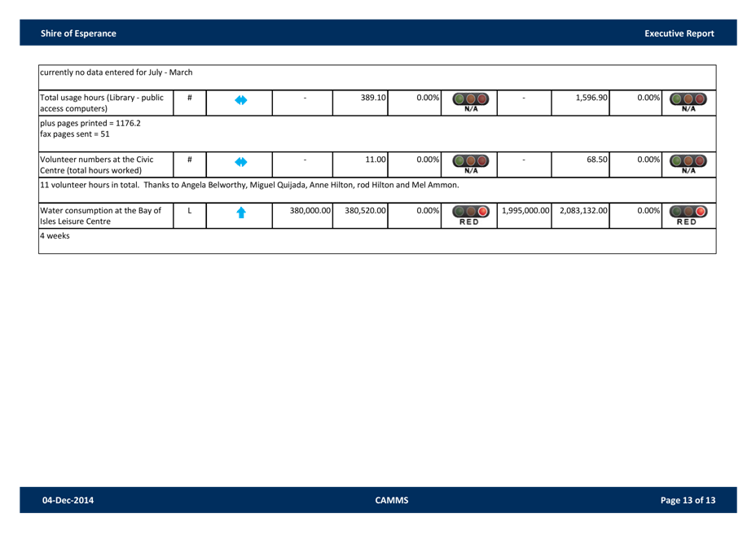This screenshot has height=535, width=756.
Task: Click the 04-Dec-2014 date in the footer
Action: pos(68,500)
